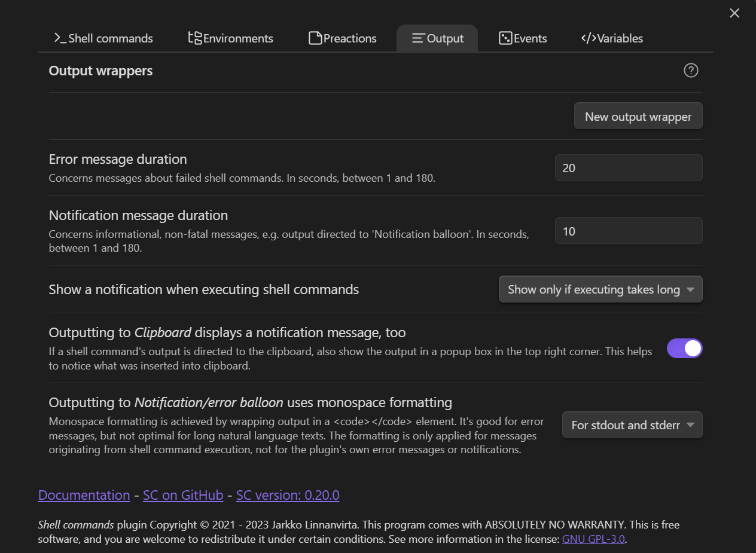The image size is (756, 553).
Task: Disable the Clipboard notification message toggle
Action: click(x=684, y=349)
